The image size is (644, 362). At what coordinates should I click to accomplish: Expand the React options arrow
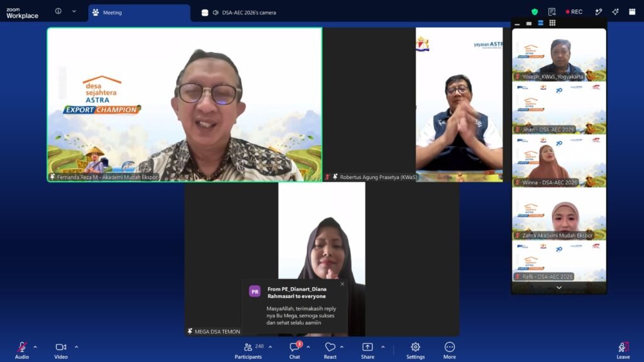(x=341, y=347)
